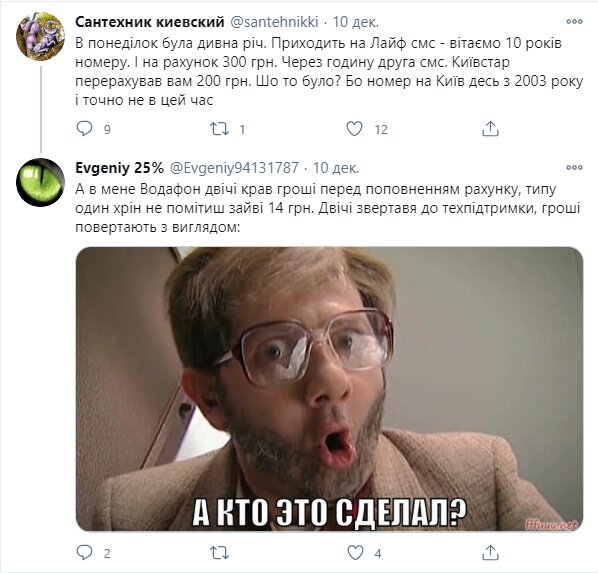The image size is (598, 573).
Task: Reply to Evgeniy 25%'s tweet
Action: (x=84, y=552)
